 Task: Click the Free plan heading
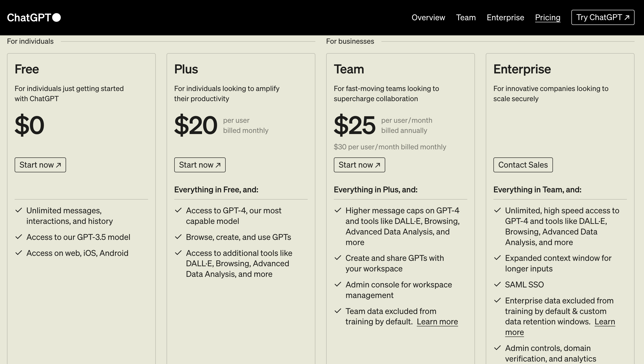27,69
